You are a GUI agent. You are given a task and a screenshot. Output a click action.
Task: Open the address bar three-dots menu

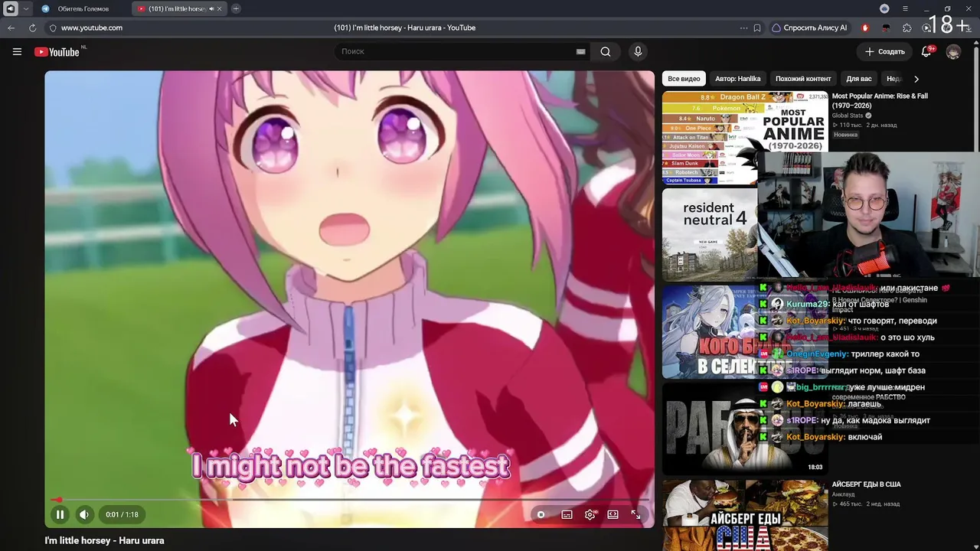pyautogui.click(x=743, y=28)
